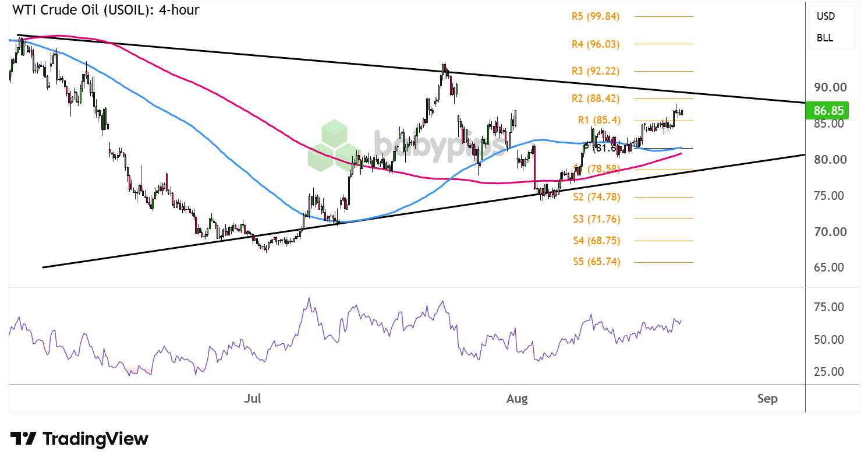Select the S3 (71.76) support label
This screenshot has width=868, height=465.
tap(597, 219)
